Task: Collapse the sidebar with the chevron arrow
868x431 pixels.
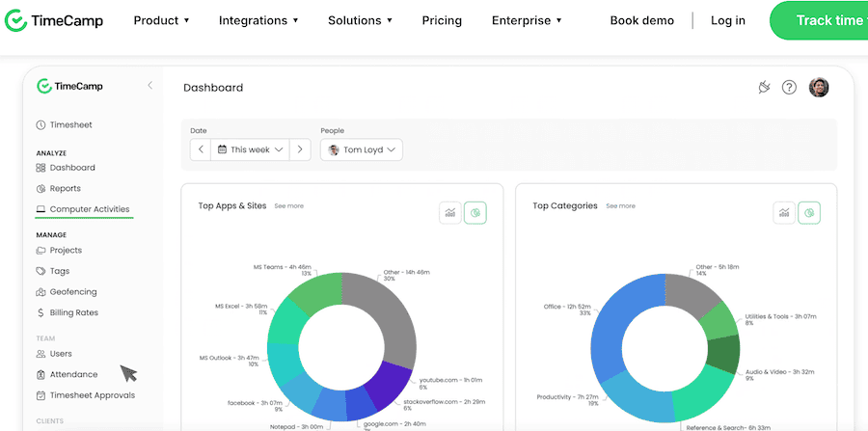Action: pyautogui.click(x=150, y=85)
